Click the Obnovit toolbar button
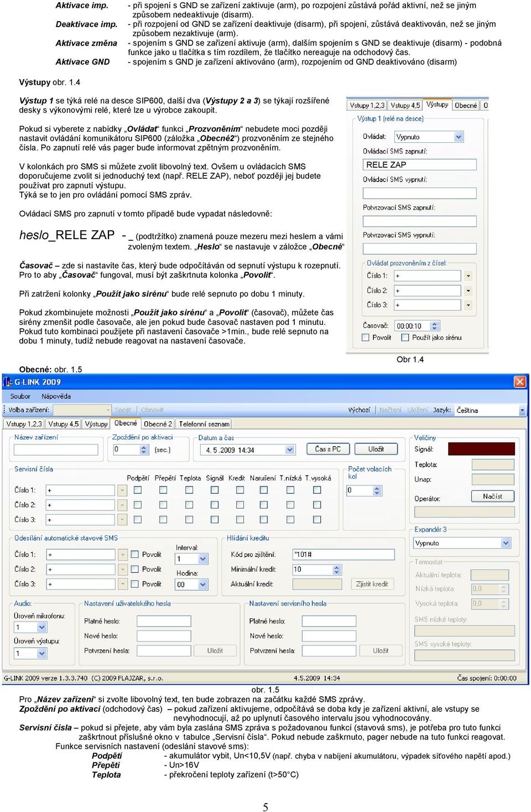The height and width of the screenshot is (812, 531). coord(152,410)
